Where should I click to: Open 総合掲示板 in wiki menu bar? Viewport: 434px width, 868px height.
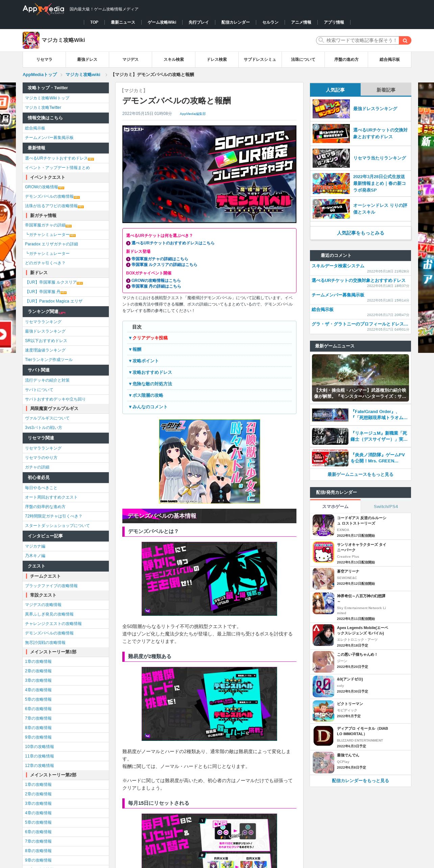point(389,59)
